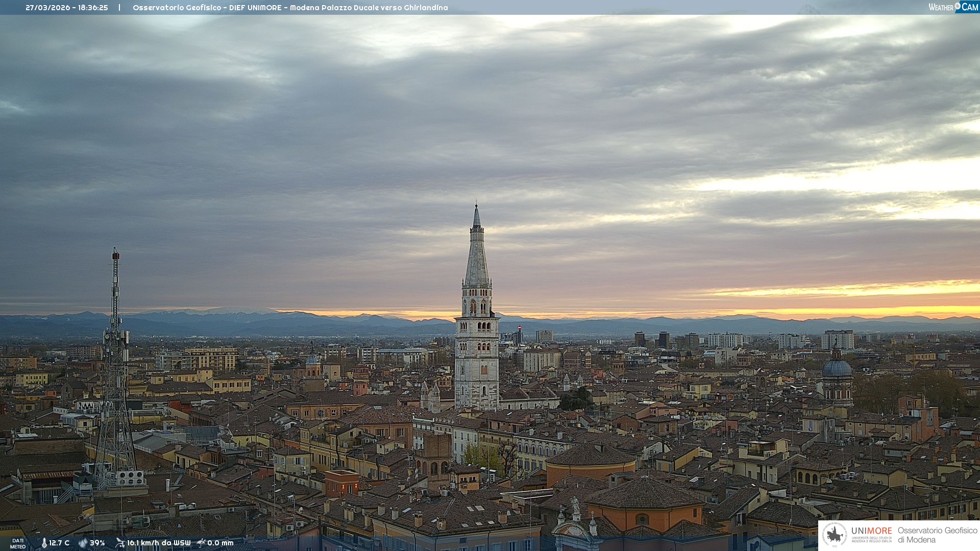Viewport: 980px width, 551px height.
Task: Click the 0.0 mm rainfall value
Action: click(x=220, y=543)
